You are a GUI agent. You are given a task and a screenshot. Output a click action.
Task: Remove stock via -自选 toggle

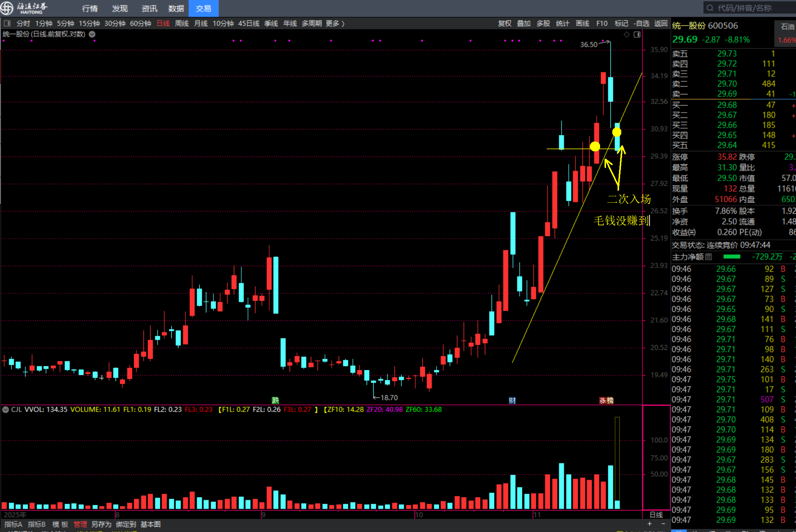(x=641, y=23)
